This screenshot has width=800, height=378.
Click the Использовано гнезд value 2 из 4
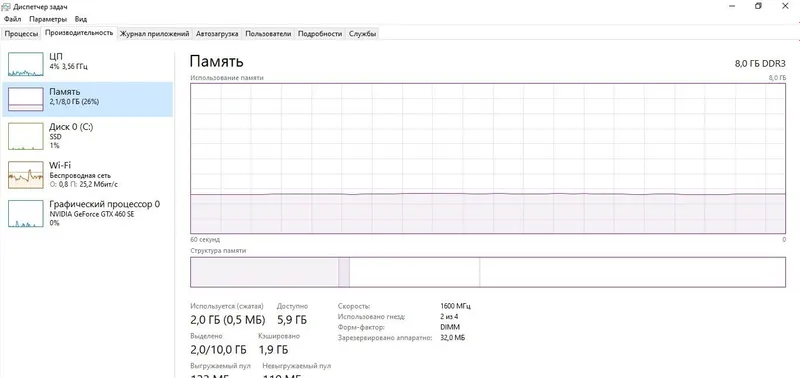pos(449,317)
